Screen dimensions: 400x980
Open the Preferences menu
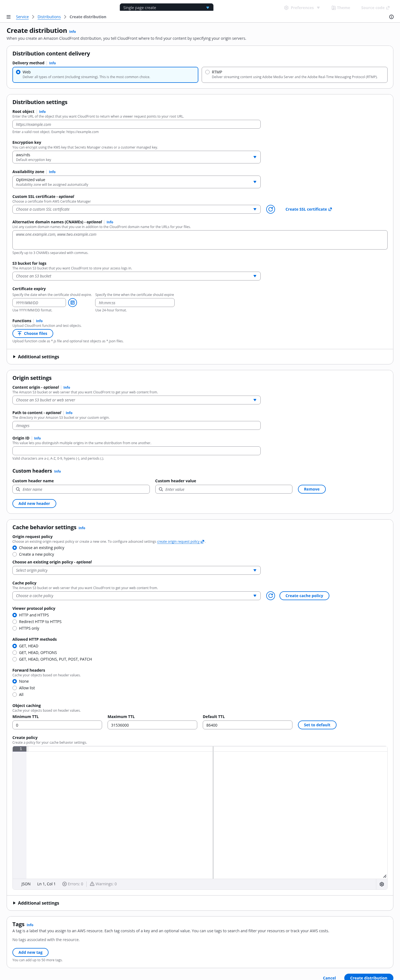[x=302, y=8]
